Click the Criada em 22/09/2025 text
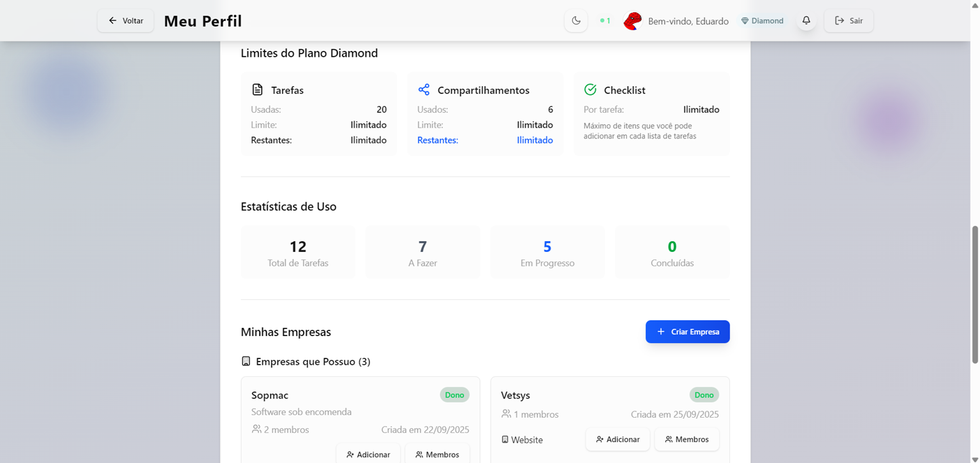This screenshot has height=463, width=980. click(x=425, y=430)
